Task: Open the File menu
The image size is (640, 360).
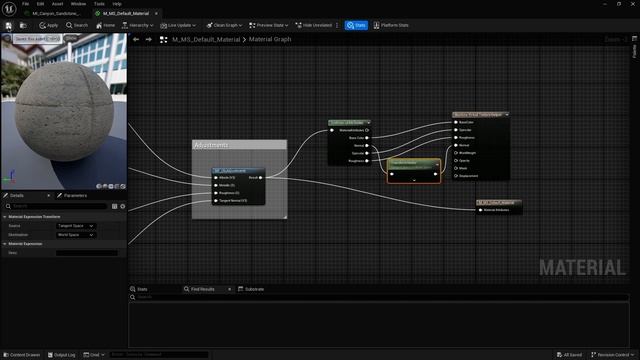Action: [x=25, y=4]
